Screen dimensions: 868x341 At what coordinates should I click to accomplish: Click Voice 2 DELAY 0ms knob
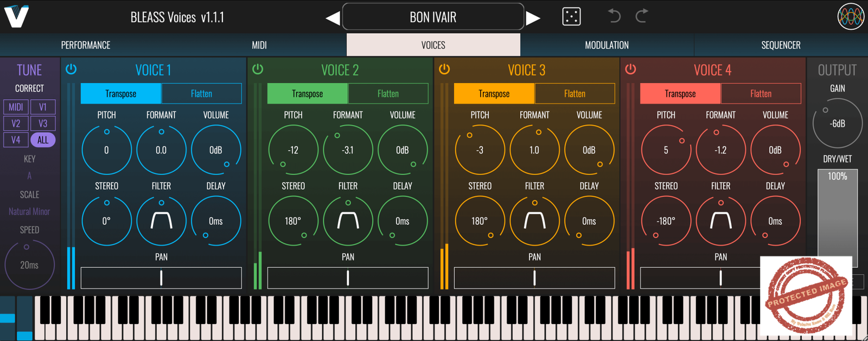point(403,221)
